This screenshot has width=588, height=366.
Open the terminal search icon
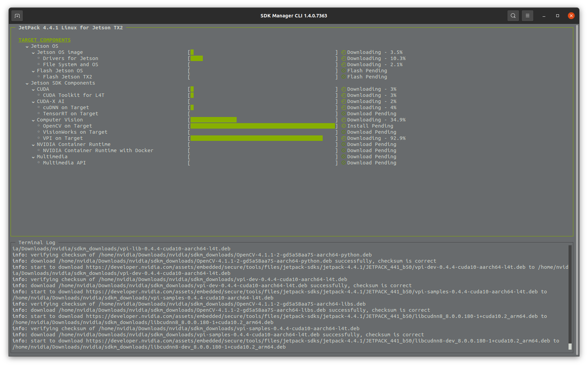pyautogui.click(x=513, y=16)
